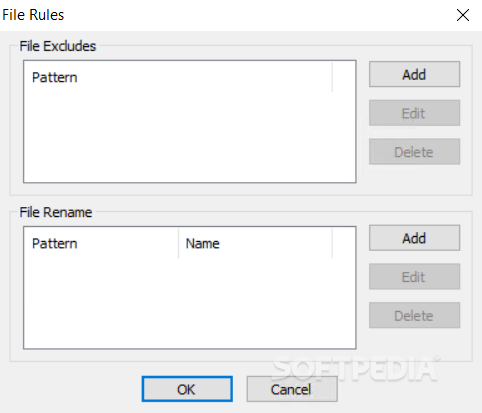482x413 pixels.
Task: Click the divider between Pattern and Name columns
Action: [179, 243]
